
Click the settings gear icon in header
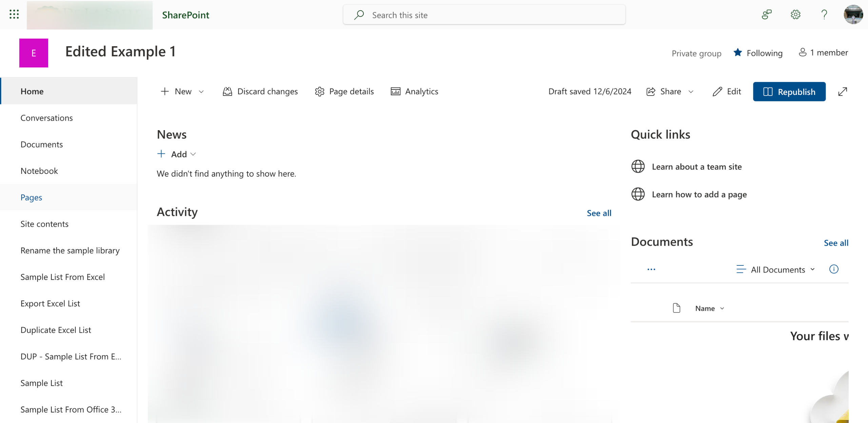coord(795,15)
